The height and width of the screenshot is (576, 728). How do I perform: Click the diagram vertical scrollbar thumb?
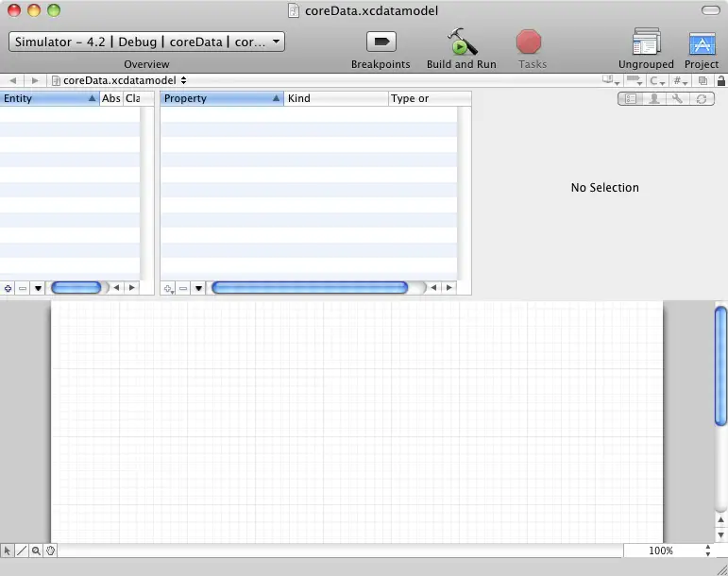pos(721,365)
